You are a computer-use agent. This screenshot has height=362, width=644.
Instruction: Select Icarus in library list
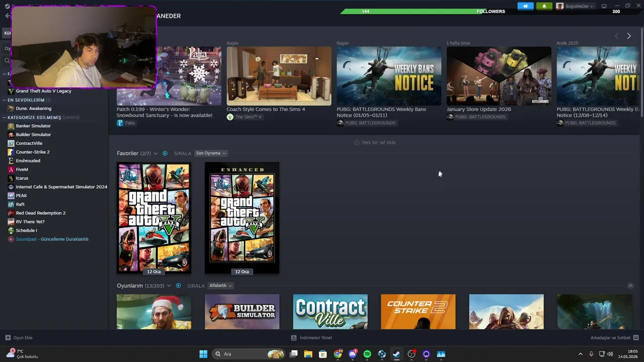(22, 178)
